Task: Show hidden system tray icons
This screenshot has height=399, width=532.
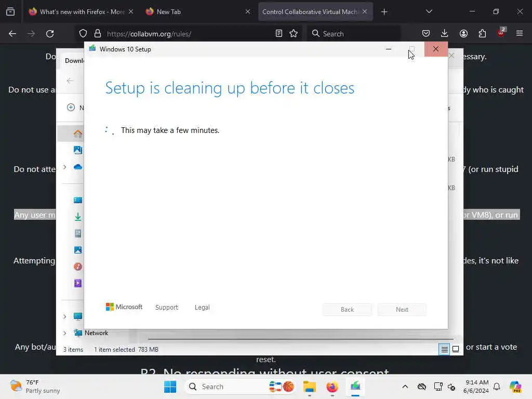Action: pos(405,387)
